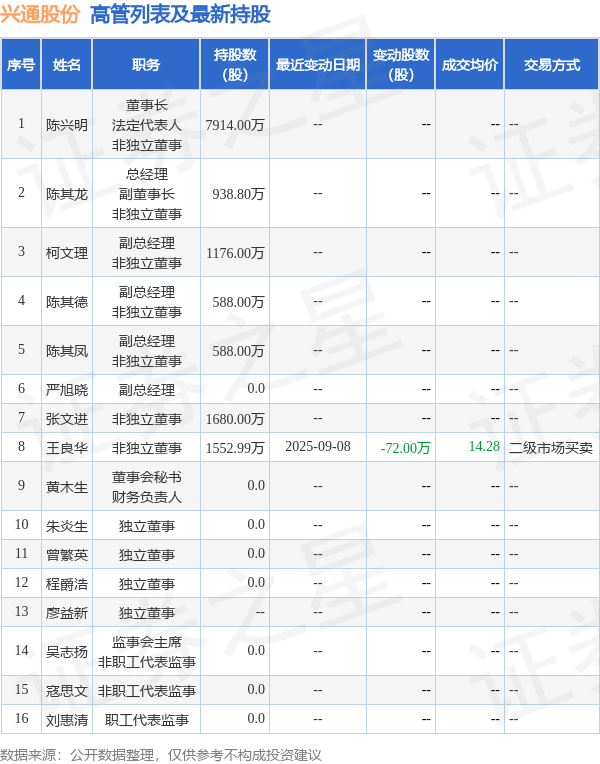Click the 二级市场买卖 transaction cell
The height and width of the screenshot is (764, 600).
click(551, 447)
